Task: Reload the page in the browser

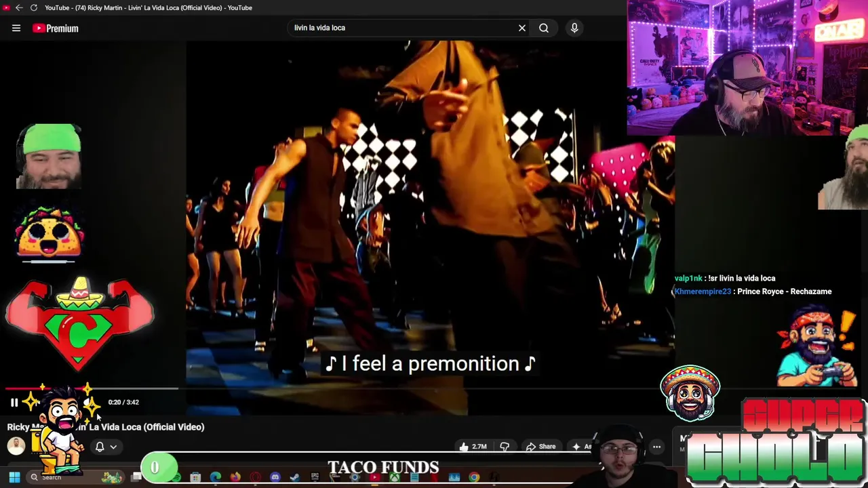Action: pyautogui.click(x=33, y=7)
